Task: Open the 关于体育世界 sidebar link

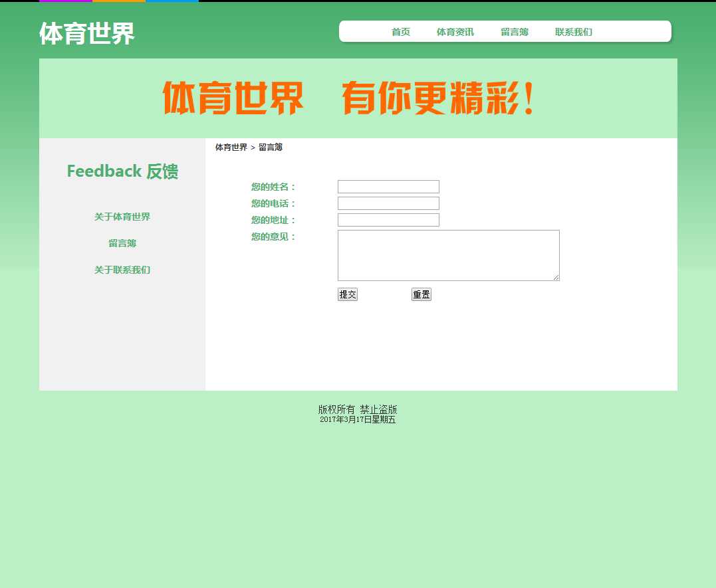Action: (x=122, y=217)
